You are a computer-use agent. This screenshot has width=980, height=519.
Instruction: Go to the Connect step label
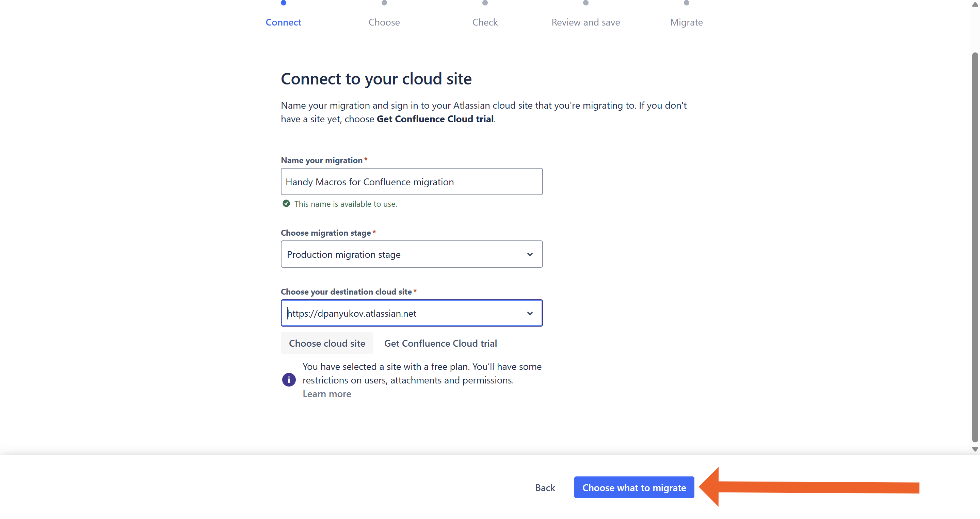[x=284, y=22]
